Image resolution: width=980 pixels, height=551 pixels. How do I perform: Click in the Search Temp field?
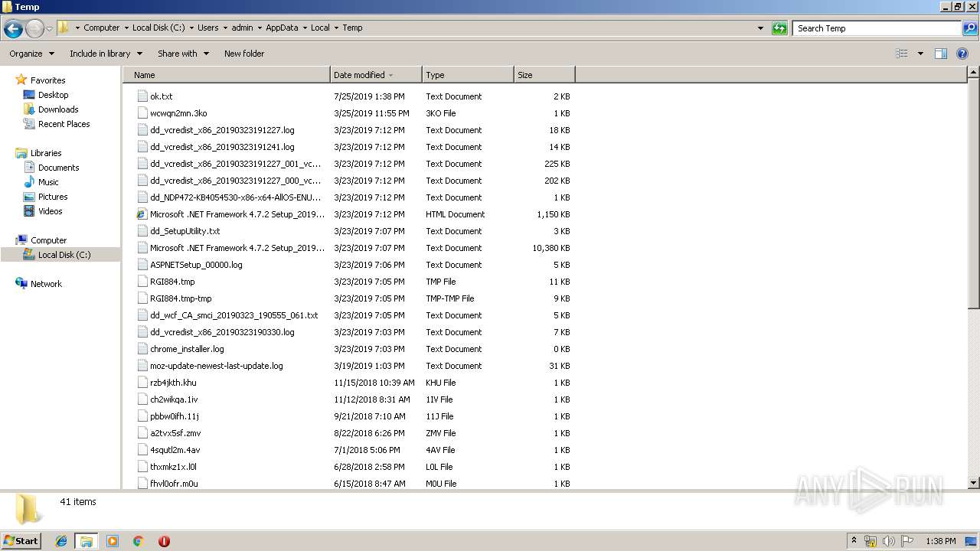(877, 28)
